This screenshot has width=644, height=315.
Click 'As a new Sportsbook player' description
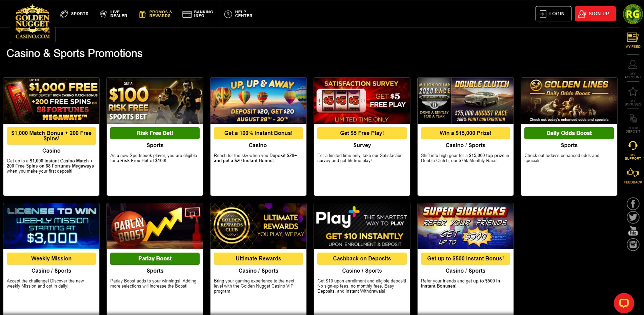coord(154,158)
